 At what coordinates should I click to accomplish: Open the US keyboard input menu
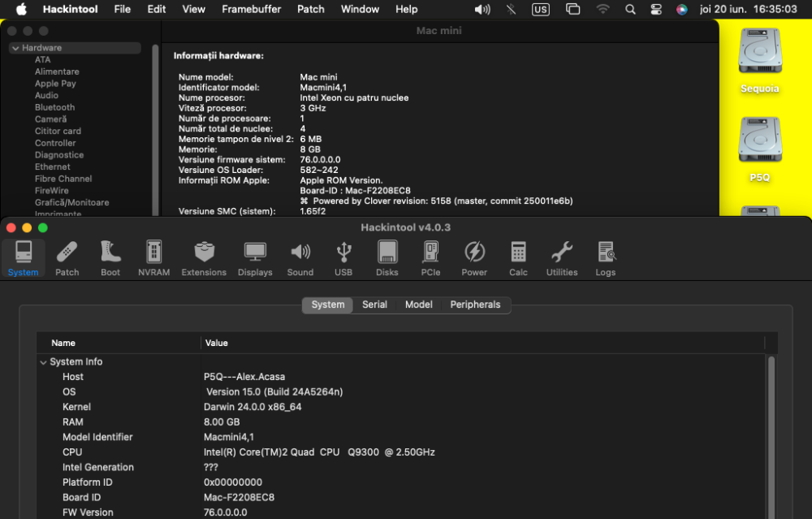point(540,9)
